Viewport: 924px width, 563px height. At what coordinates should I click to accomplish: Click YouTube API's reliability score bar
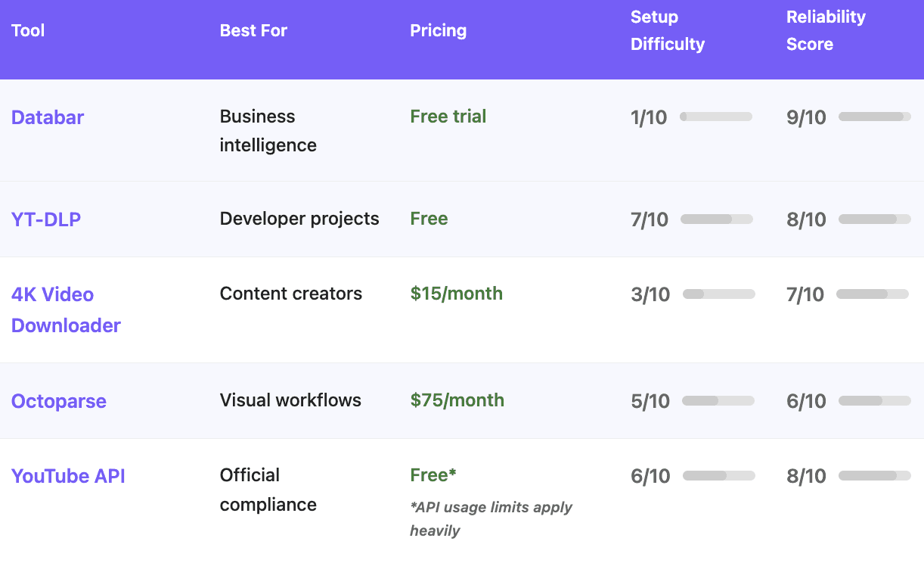click(x=875, y=475)
